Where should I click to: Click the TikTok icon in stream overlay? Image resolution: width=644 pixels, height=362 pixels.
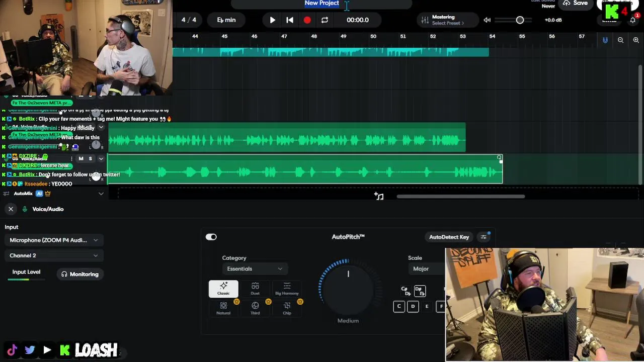tap(12, 350)
